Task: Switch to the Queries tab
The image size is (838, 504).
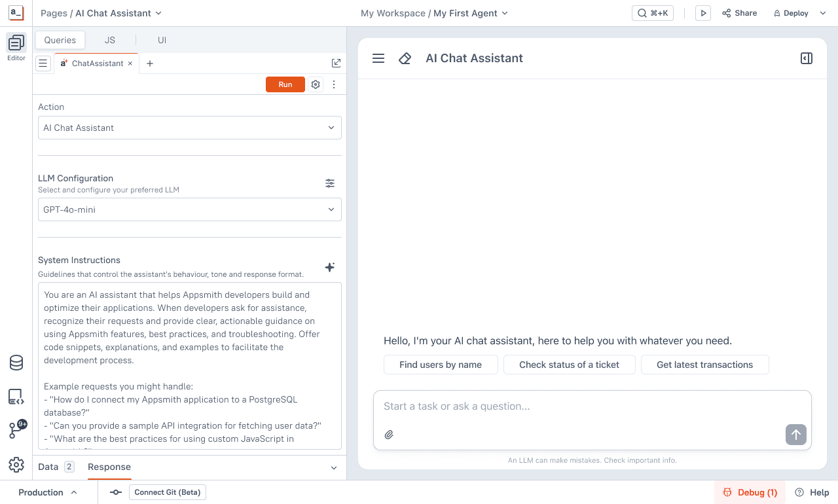Action: pyautogui.click(x=60, y=40)
